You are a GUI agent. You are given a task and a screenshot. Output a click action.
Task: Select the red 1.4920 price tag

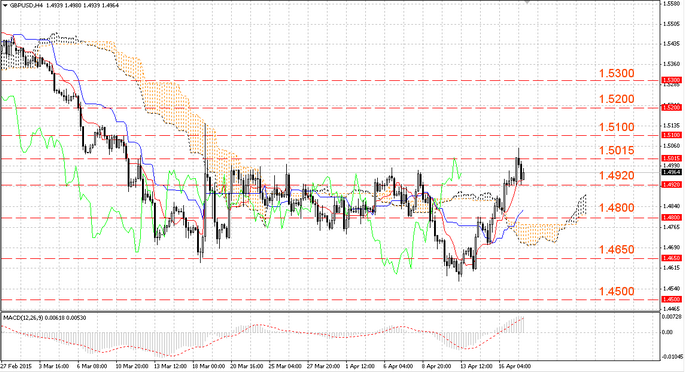[671, 185]
